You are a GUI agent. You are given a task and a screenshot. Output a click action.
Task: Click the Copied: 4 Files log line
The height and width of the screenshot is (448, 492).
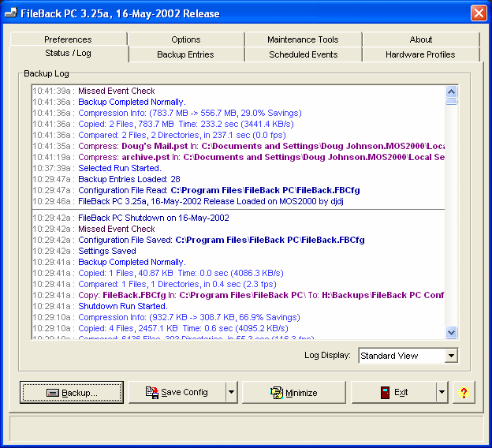161,328
